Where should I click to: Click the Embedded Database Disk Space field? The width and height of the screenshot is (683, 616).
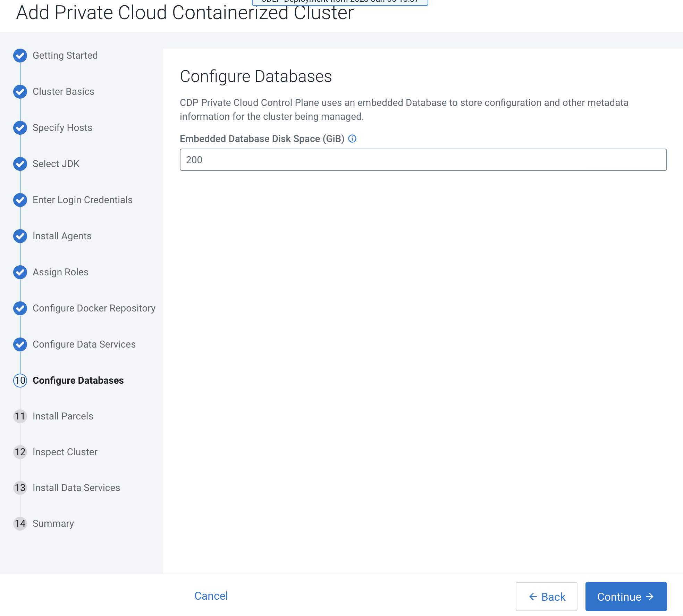coord(423,160)
